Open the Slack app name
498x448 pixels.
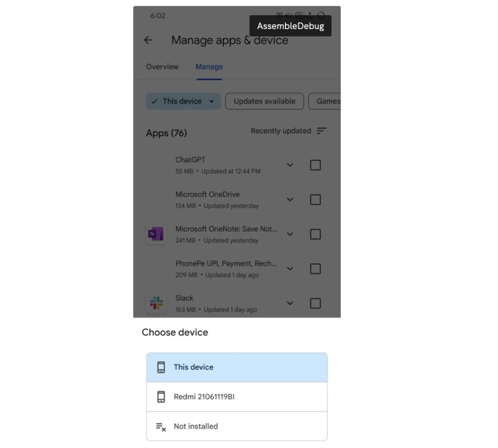184,298
